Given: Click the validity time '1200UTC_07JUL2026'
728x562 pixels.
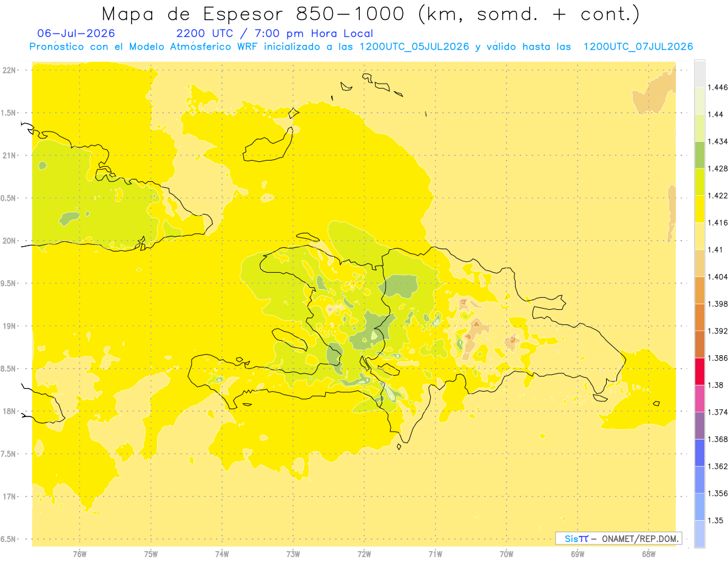Looking at the screenshot, I should (638, 47).
